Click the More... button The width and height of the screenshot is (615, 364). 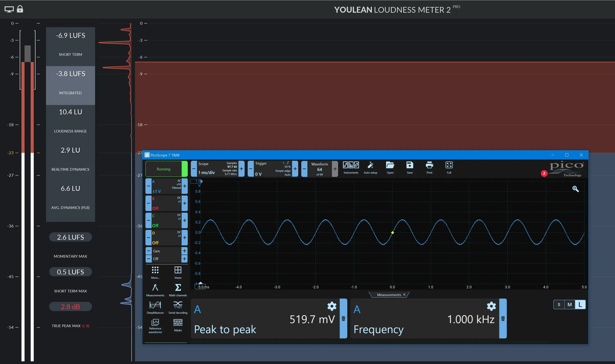[x=155, y=272]
